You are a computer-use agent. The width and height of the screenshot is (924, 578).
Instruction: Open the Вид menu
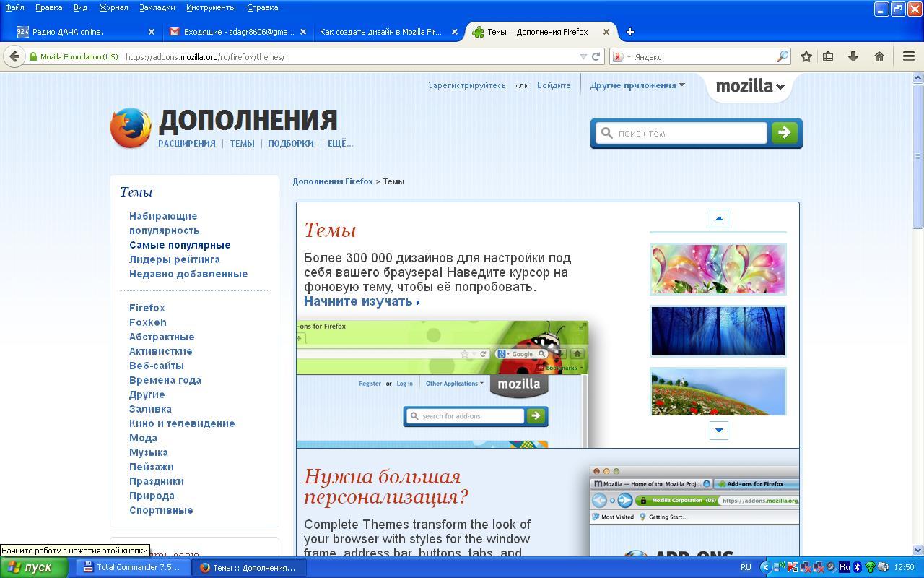80,7
